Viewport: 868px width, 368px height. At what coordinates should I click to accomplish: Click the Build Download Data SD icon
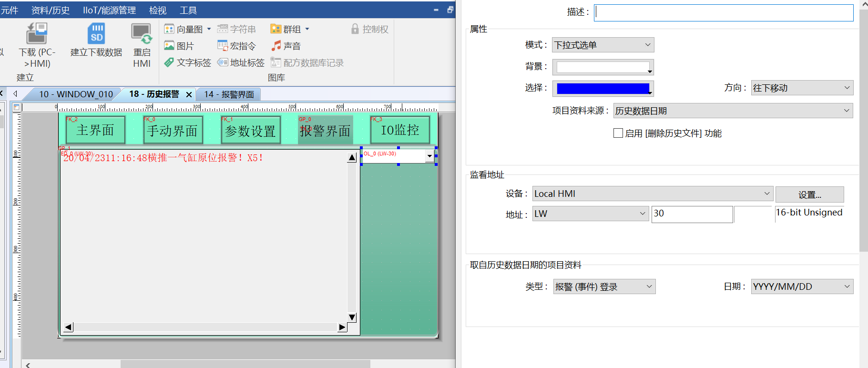tap(96, 34)
